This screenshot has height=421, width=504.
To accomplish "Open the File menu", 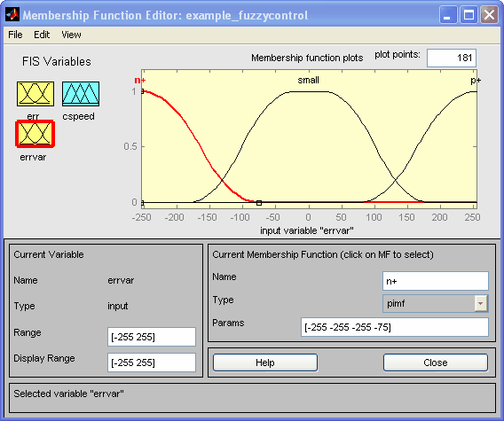I will [x=15, y=35].
